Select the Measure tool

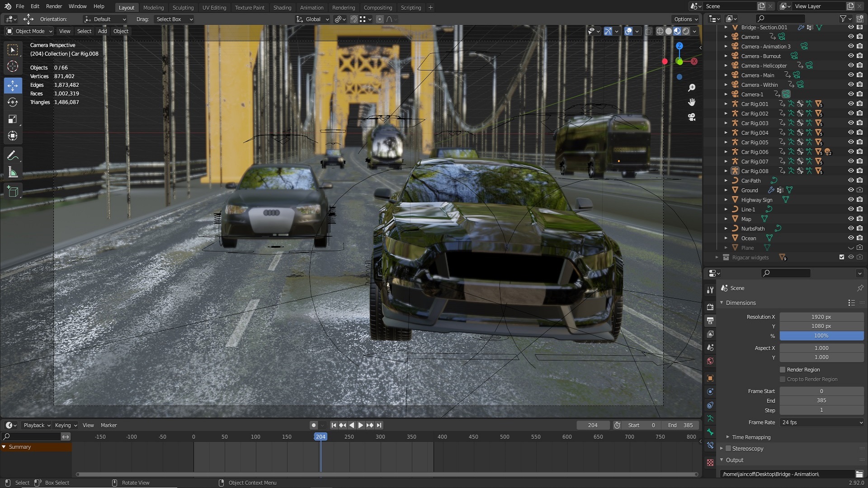tap(13, 172)
